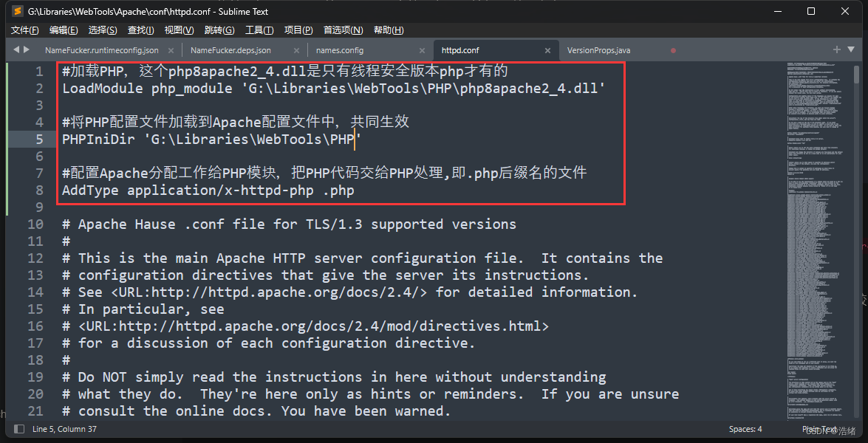
Task: Close the NameFucker.runtimeconfig.json tab
Action: click(171, 50)
